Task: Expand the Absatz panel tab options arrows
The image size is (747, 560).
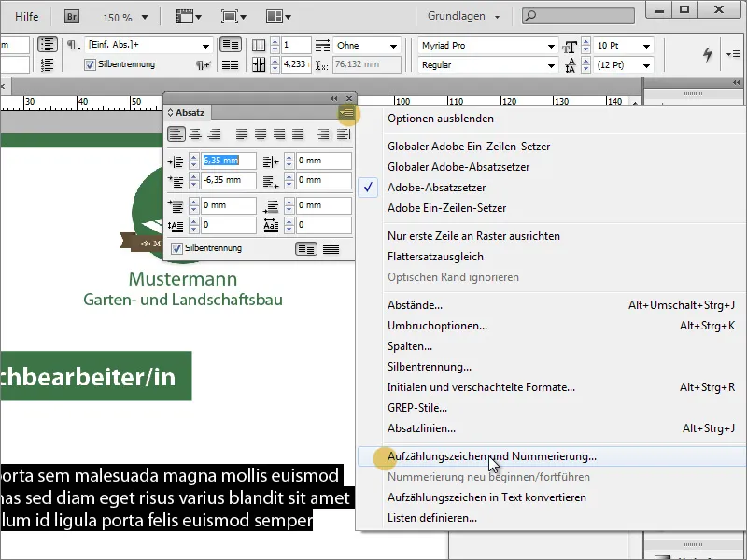Action: click(170, 113)
